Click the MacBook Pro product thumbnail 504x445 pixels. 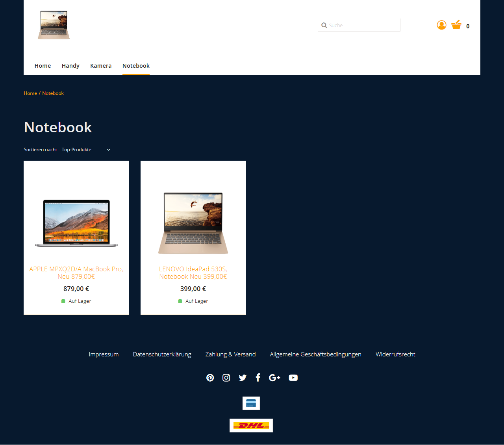pyautogui.click(x=76, y=223)
